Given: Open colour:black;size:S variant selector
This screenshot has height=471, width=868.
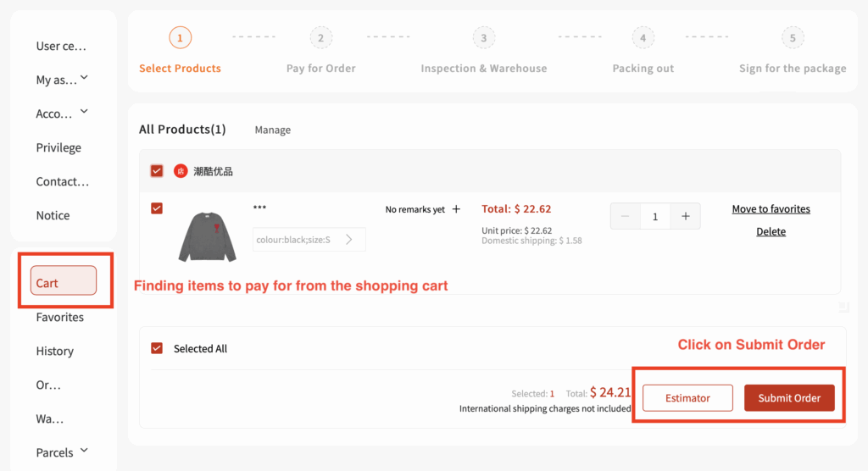Looking at the screenshot, I should 309,240.
